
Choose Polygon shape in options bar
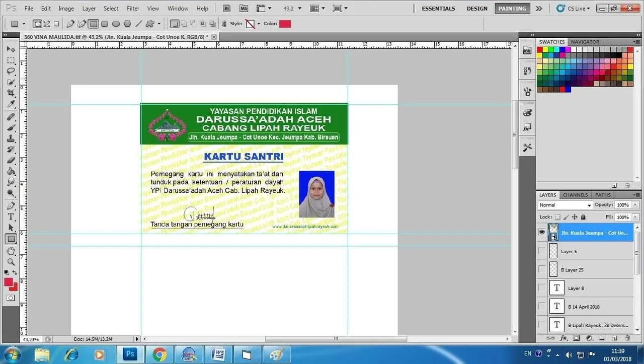coord(127,24)
